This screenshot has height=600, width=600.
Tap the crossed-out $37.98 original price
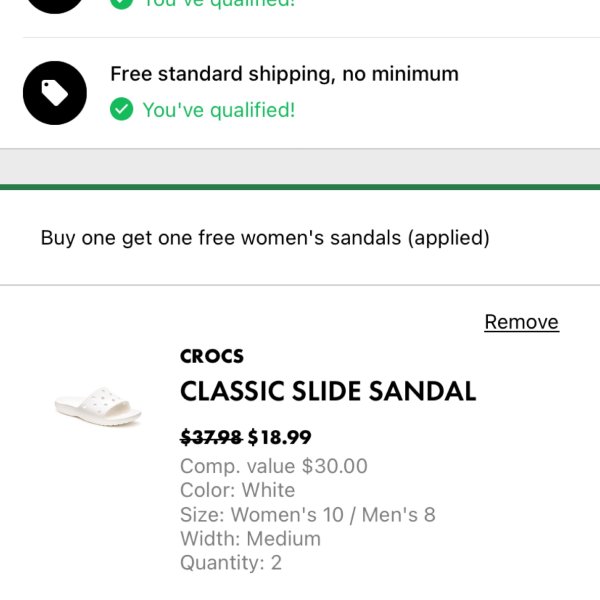tap(211, 437)
